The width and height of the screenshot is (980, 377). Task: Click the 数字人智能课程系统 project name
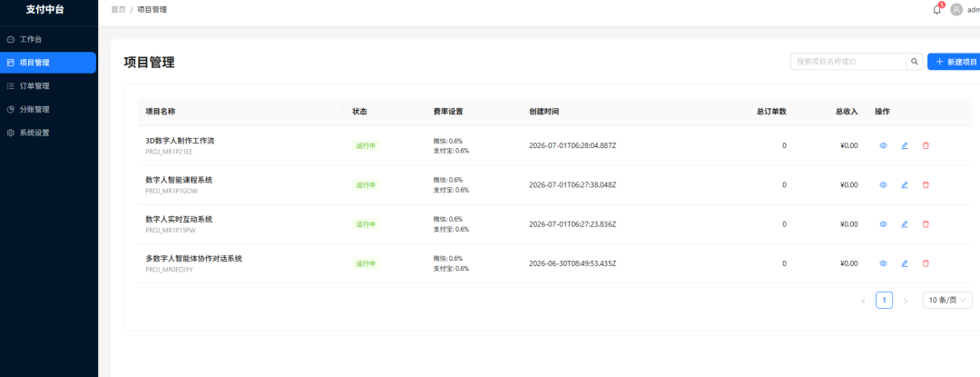click(179, 180)
